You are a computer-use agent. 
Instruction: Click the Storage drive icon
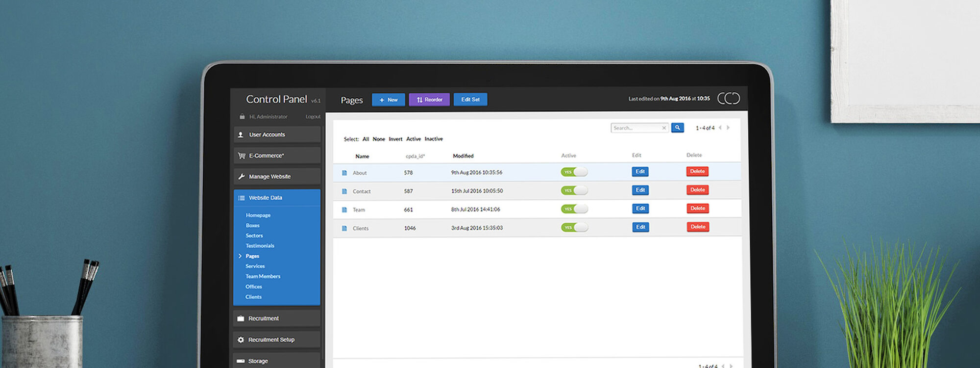pyautogui.click(x=241, y=361)
